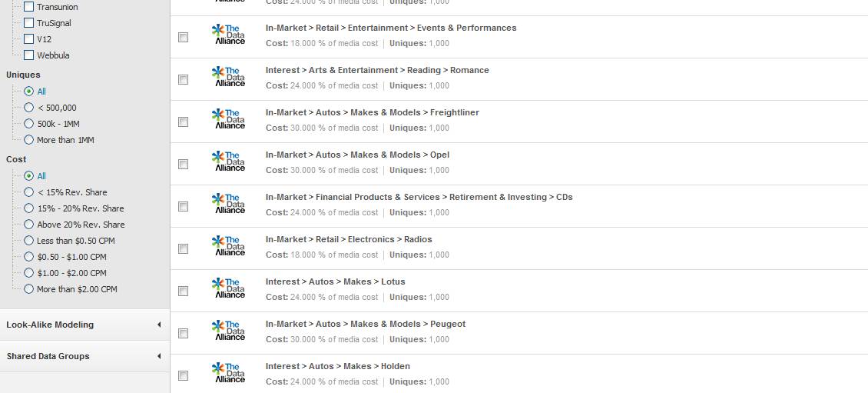Image resolution: width=868 pixels, height=393 pixels.
Task: Click The Data Alliance logo beside Lotus segment
Action: [228, 288]
